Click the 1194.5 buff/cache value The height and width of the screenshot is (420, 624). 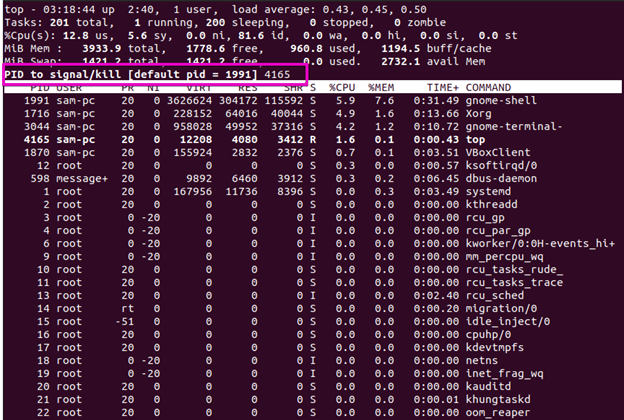(x=400, y=49)
